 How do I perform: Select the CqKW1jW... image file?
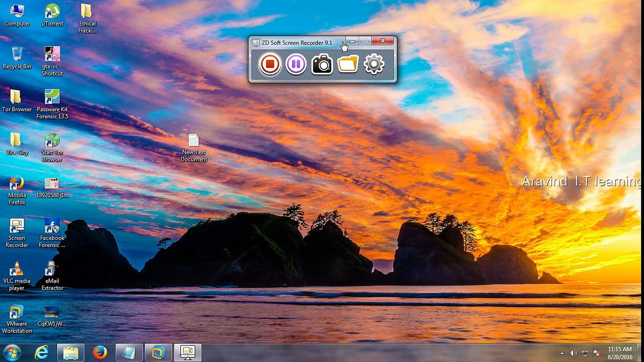click(x=52, y=316)
